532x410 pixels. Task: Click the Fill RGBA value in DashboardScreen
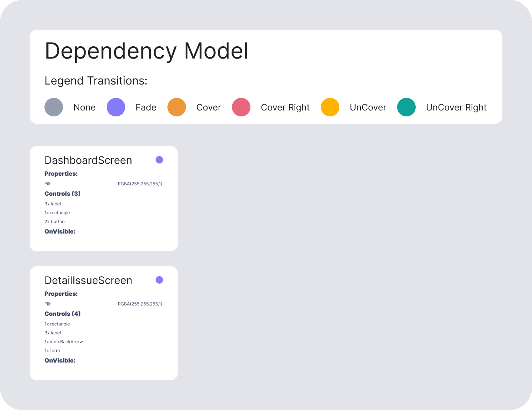click(140, 184)
